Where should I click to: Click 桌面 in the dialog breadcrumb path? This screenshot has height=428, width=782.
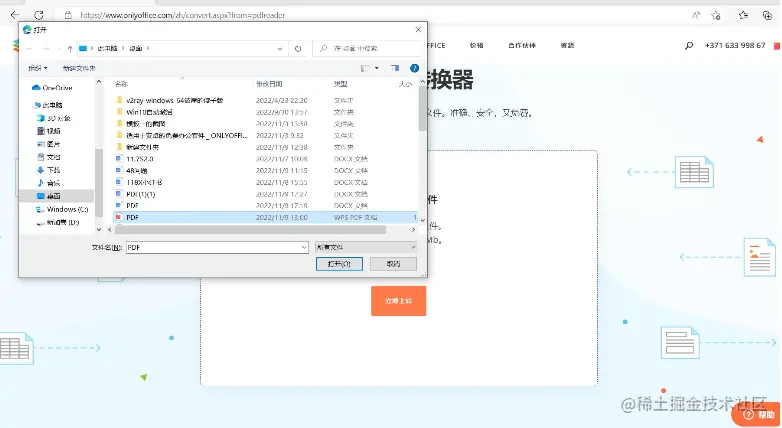(x=136, y=48)
